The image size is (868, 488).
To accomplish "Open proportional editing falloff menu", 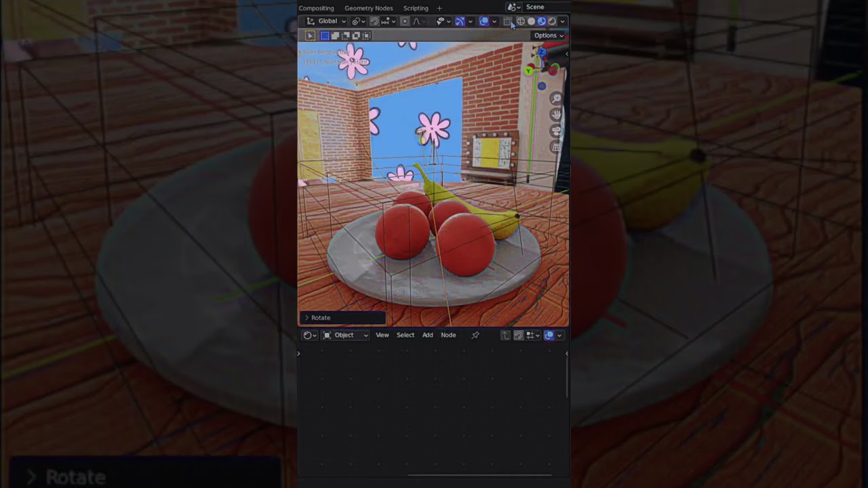I will (x=420, y=21).
